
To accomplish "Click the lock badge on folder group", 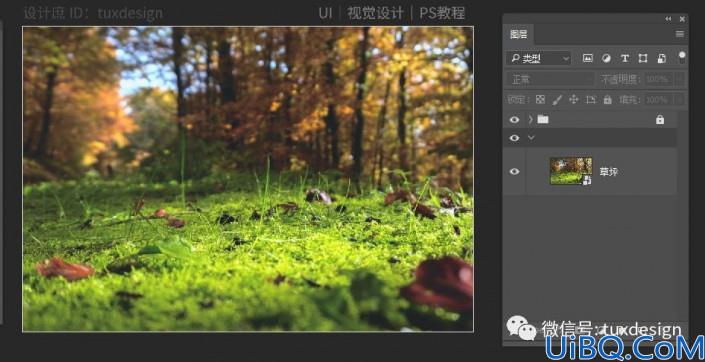I will click(660, 120).
